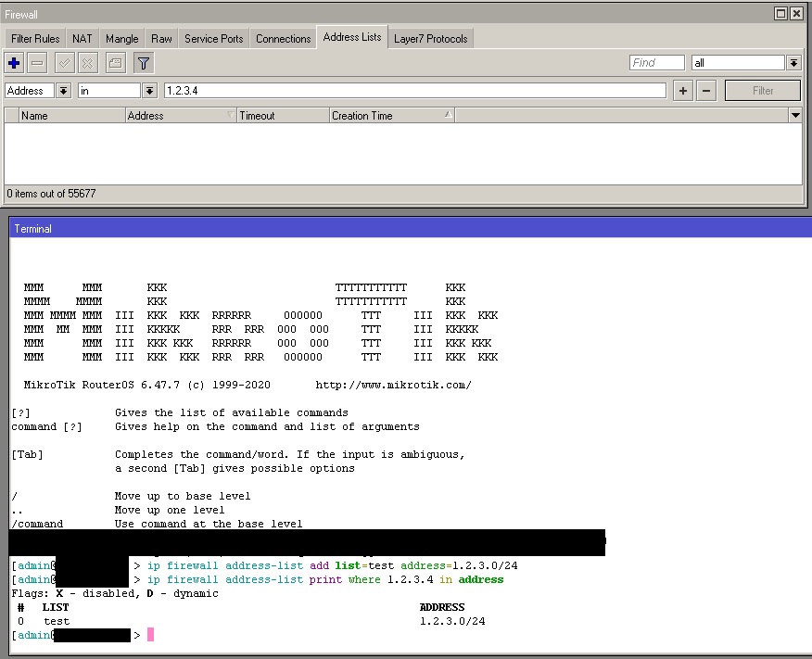Image resolution: width=812 pixels, height=659 pixels.
Task: Open the Layer7 Protocols tab
Action: click(430, 38)
